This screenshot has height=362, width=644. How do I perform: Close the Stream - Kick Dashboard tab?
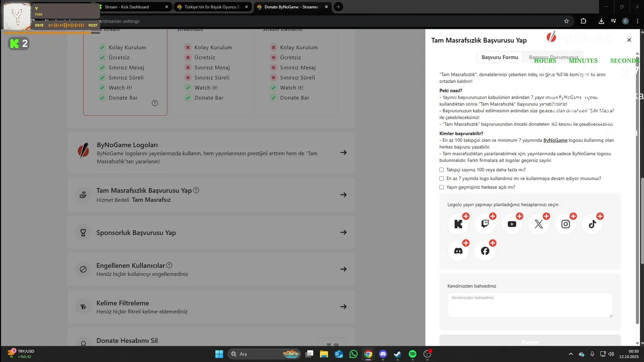(167, 7)
